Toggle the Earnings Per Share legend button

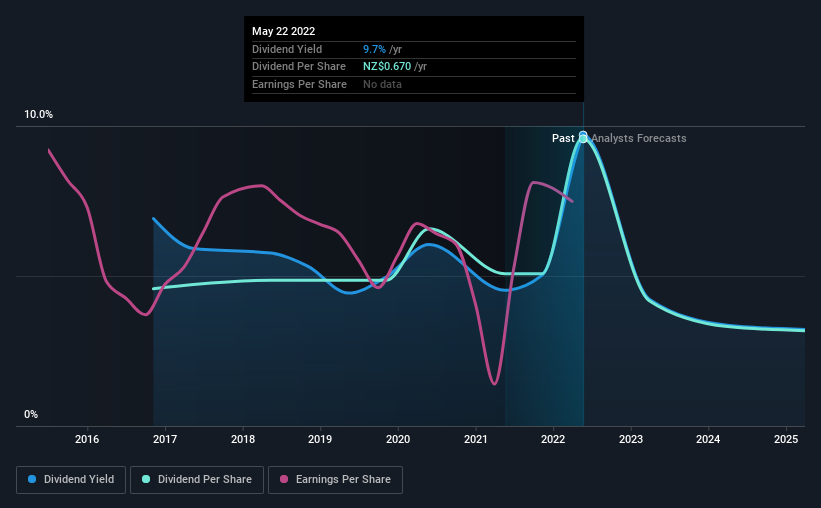(335, 479)
